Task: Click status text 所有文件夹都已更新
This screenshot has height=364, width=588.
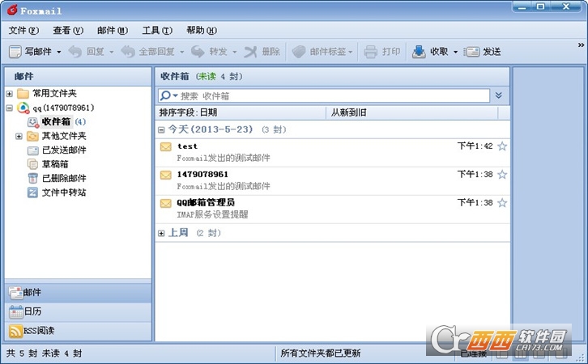Action: (321, 353)
